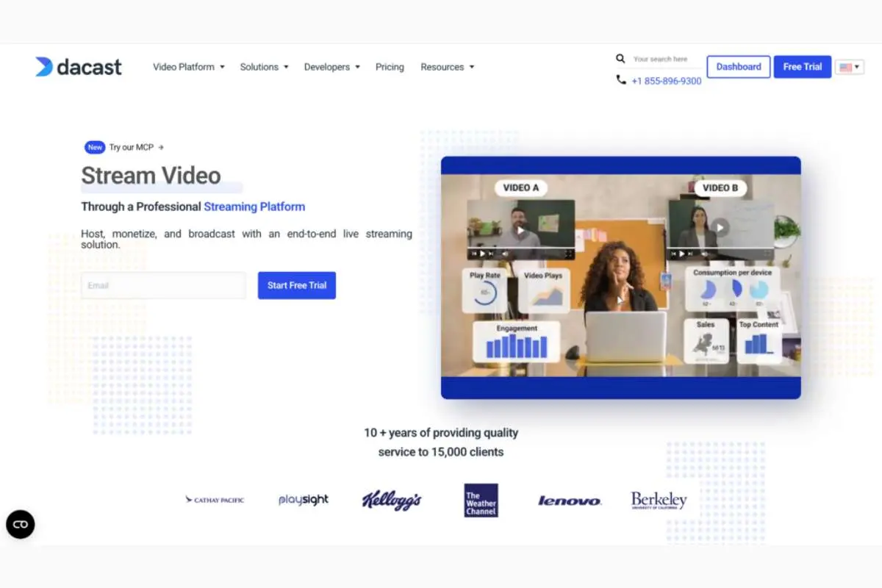Click the Kellogg's logo
The image size is (882, 588).
pos(392,500)
